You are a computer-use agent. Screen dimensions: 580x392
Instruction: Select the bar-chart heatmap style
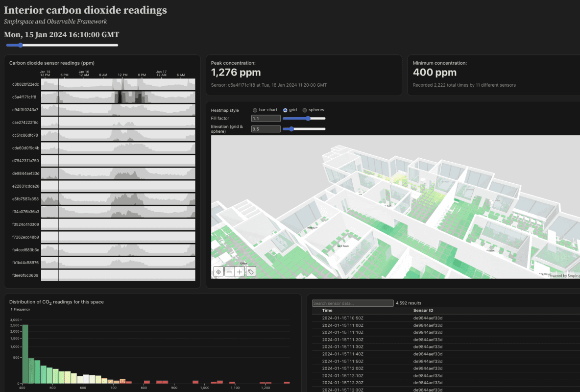pos(255,110)
